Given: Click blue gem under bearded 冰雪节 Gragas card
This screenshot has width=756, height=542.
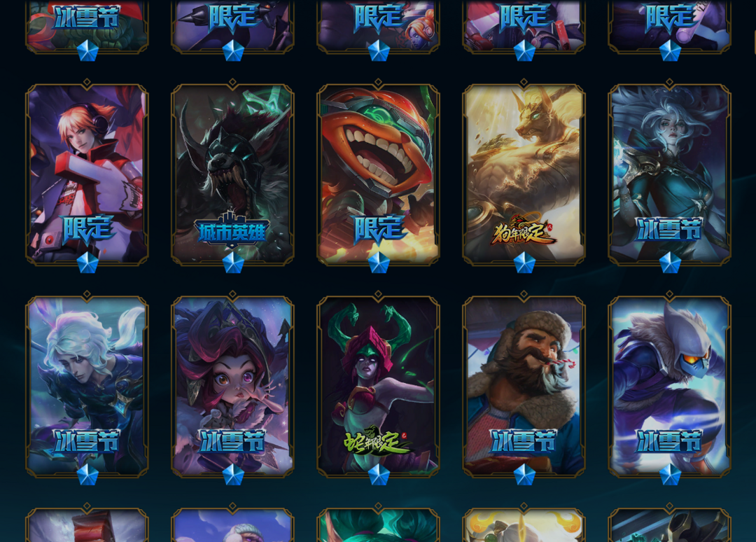Looking at the screenshot, I should tap(524, 475).
